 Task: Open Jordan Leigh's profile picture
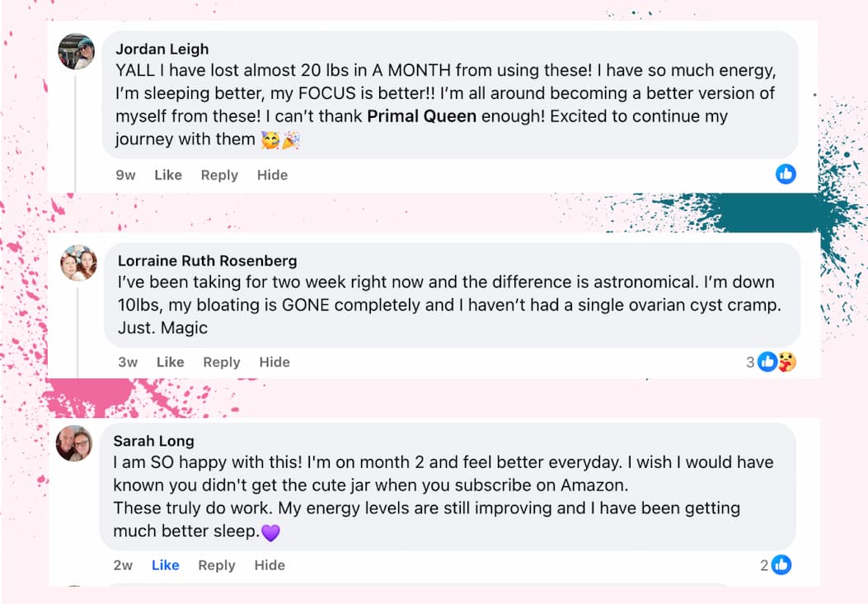76,51
